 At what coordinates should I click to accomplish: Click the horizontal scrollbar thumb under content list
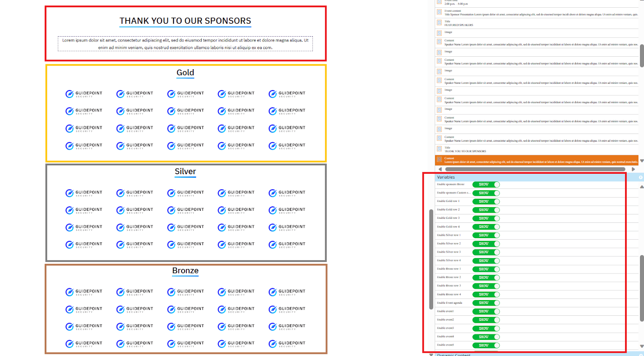click(x=535, y=169)
